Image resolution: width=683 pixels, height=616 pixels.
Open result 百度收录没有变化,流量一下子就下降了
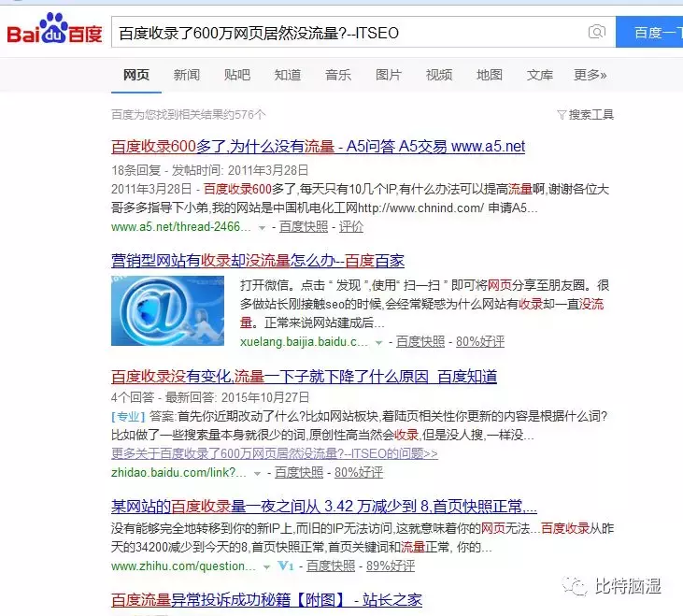(x=304, y=377)
